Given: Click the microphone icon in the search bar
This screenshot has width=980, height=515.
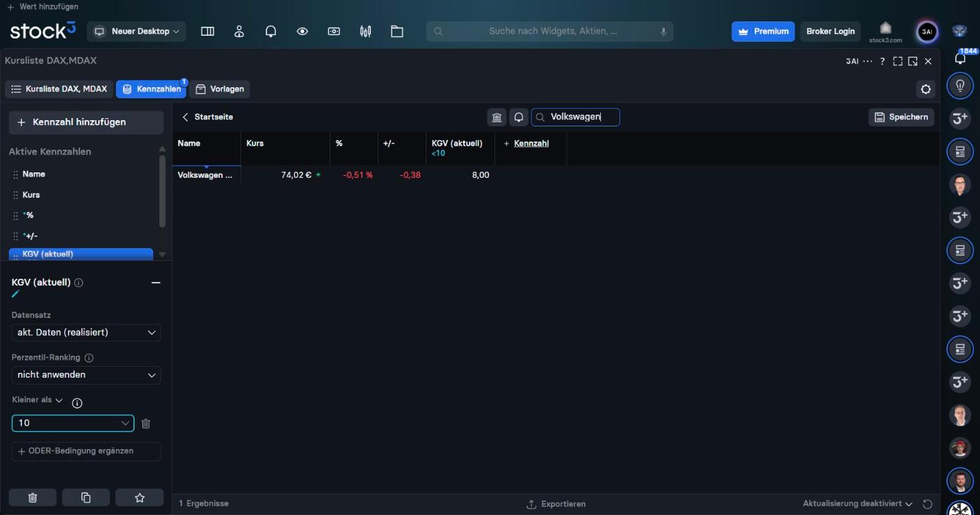Looking at the screenshot, I should (x=663, y=32).
